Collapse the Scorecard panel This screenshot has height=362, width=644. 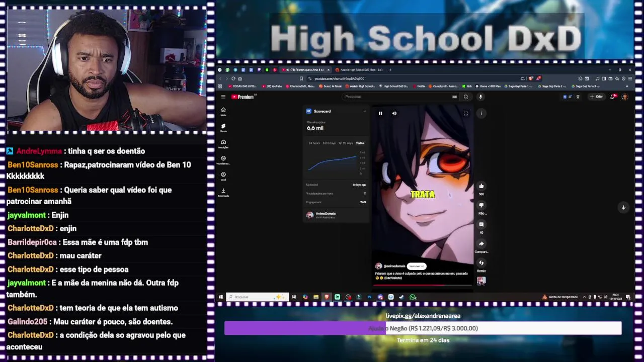[365, 111]
